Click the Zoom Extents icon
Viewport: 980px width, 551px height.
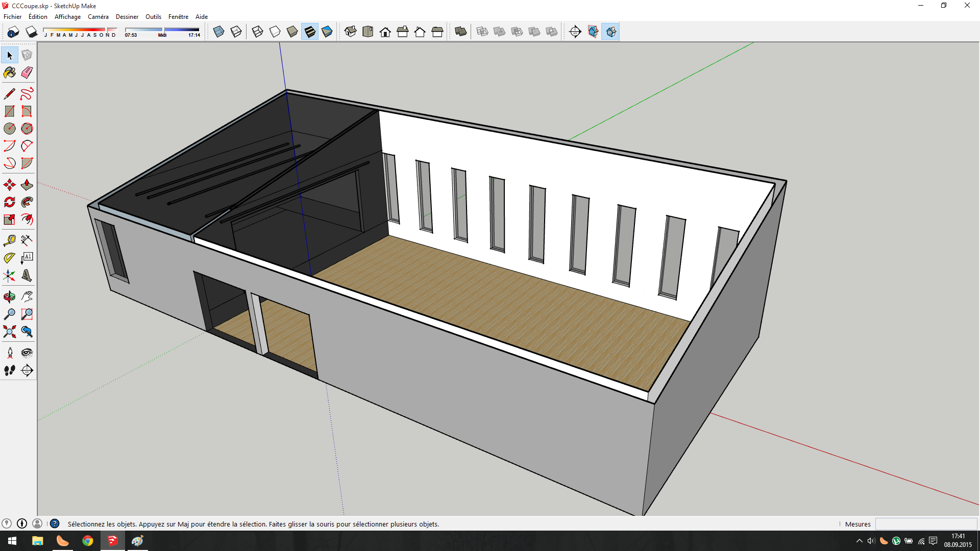point(10,332)
